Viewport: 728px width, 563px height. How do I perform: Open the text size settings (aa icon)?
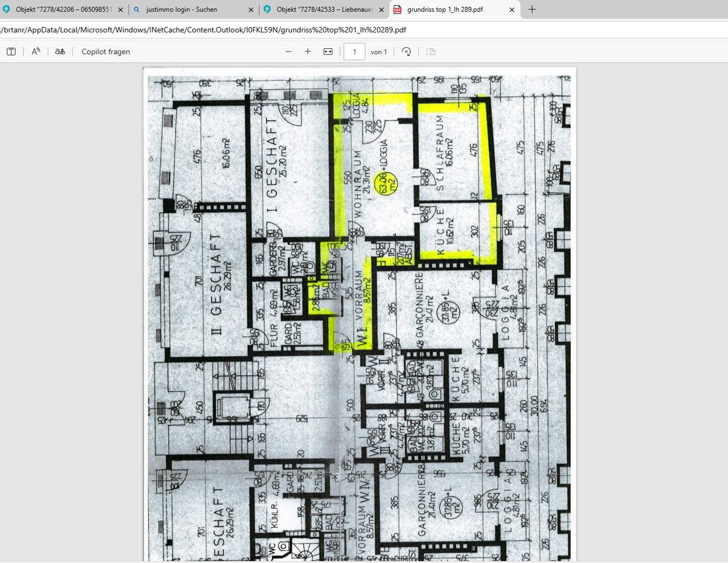[59, 52]
